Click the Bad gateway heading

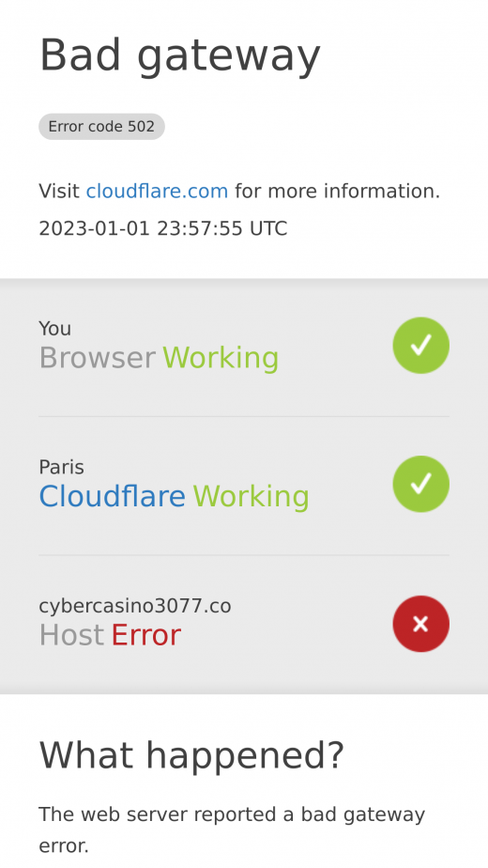click(180, 55)
